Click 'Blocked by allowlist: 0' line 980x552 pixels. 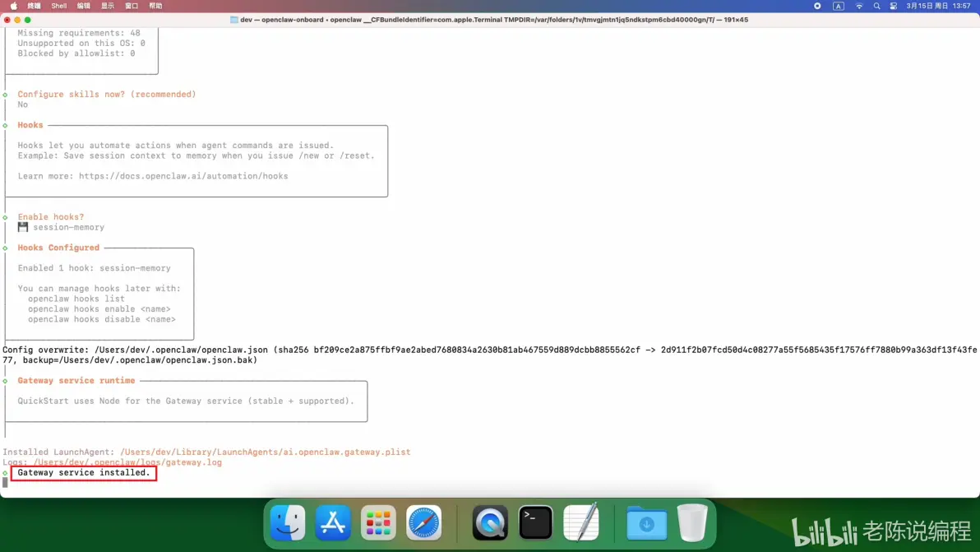pyautogui.click(x=76, y=53)
